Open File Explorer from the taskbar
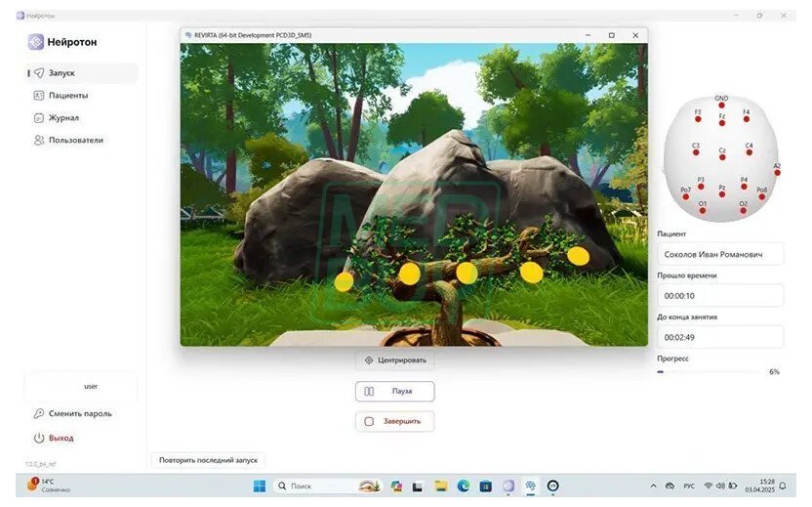Image resolution: width=812 pixels, height=507 pixels. [x=441, y=486]
